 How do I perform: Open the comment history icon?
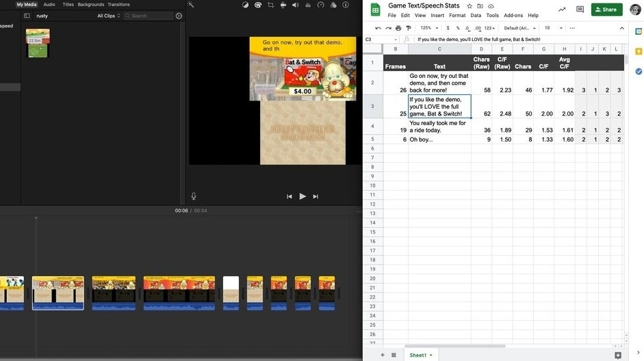580,10
